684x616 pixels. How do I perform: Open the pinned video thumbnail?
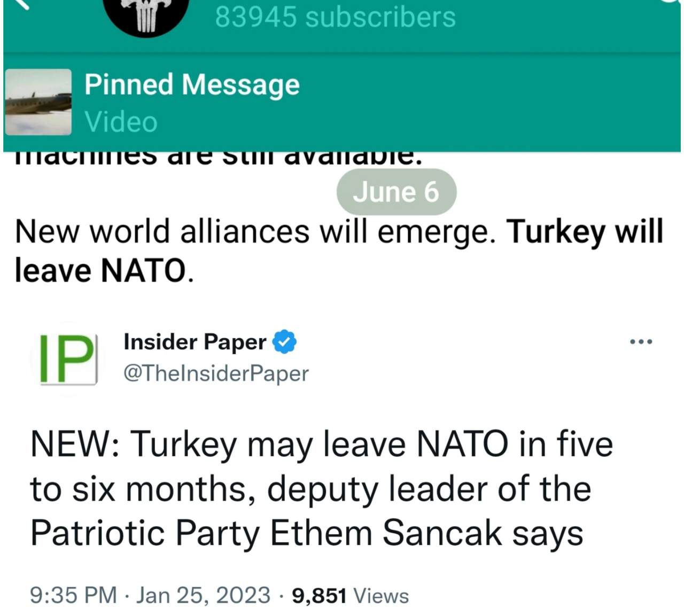point(38,102)
